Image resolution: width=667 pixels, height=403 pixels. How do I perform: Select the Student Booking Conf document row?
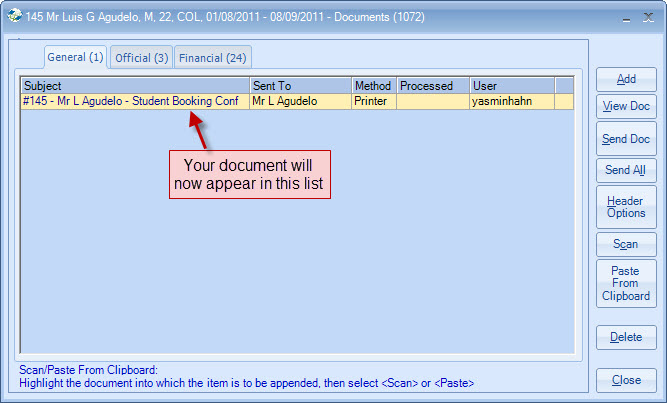pyautogui.click(x=135, y=101)
